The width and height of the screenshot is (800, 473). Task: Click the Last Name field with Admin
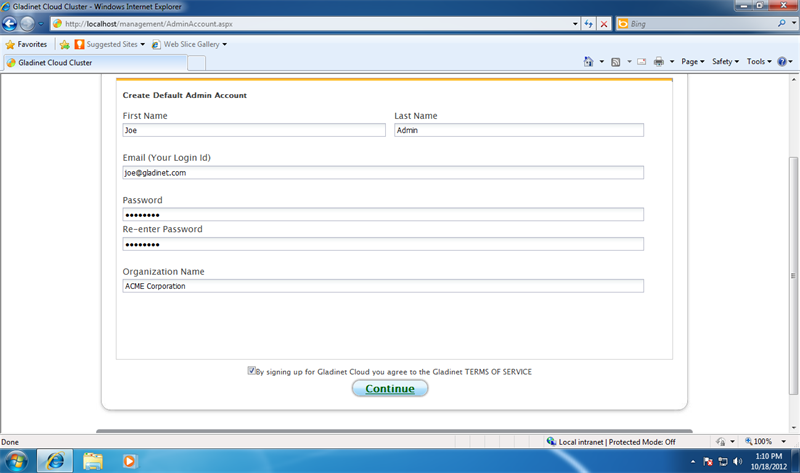point(519,130)
